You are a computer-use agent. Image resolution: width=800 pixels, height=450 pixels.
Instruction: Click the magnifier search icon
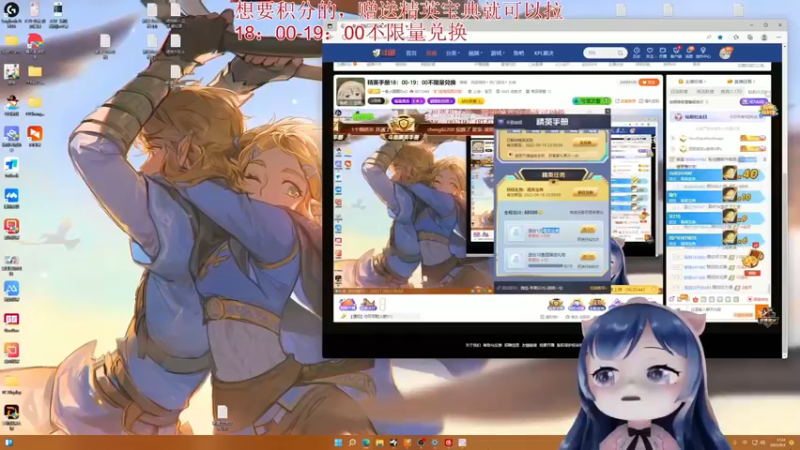[x=620, y=53]
